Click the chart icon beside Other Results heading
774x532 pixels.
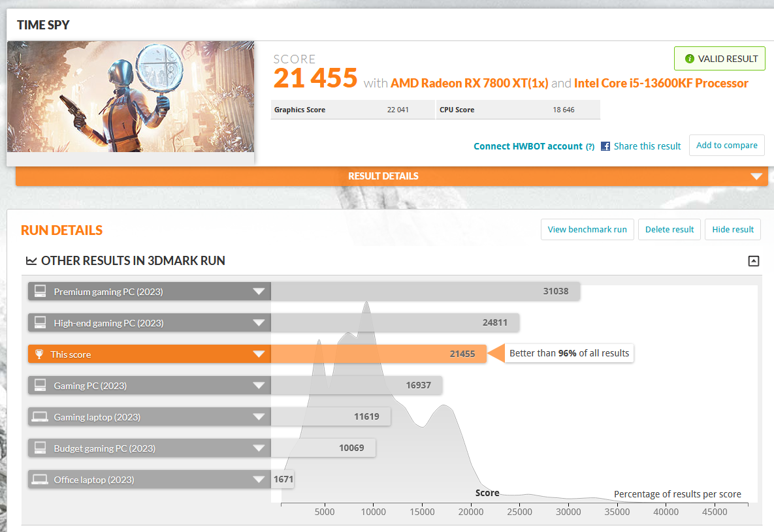[x=31, y=260]
